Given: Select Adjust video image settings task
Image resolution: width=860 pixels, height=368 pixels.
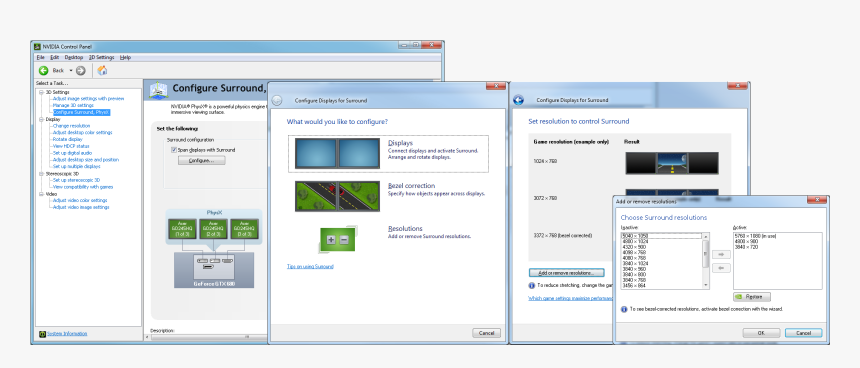Looking at the screenshot, I should [81, 207].
